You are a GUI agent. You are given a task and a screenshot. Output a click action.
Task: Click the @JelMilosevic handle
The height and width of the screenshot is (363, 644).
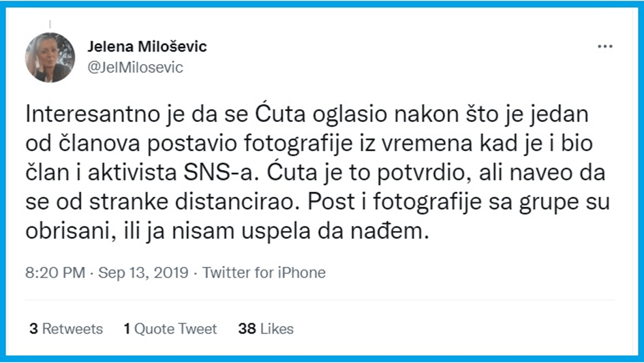(x=136, y=67)
